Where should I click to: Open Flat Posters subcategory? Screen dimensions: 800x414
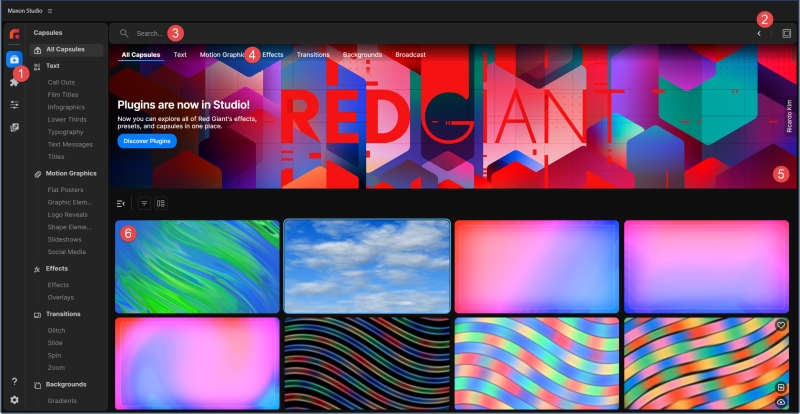(65, 190)
